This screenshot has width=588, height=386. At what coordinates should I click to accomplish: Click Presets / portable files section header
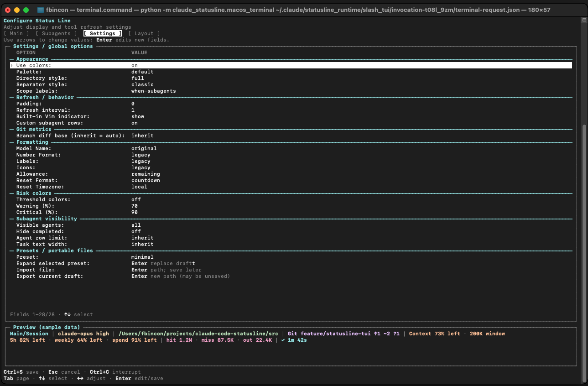click(x=54, y=250)
